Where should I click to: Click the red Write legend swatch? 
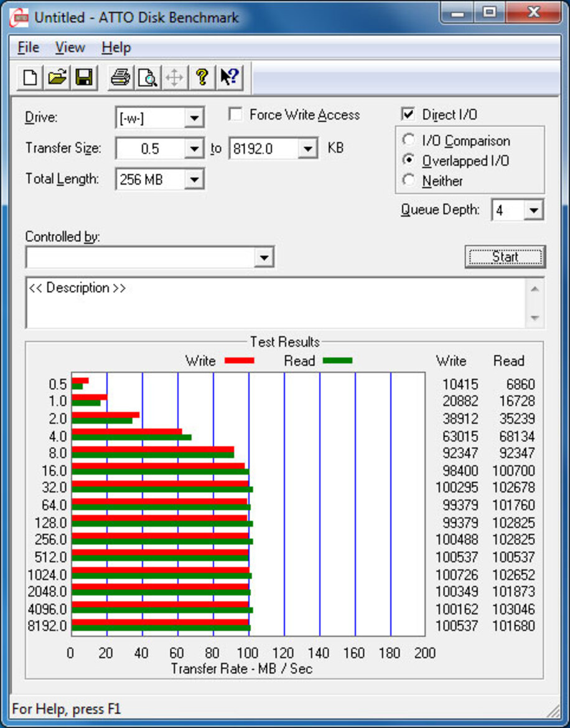240,361
